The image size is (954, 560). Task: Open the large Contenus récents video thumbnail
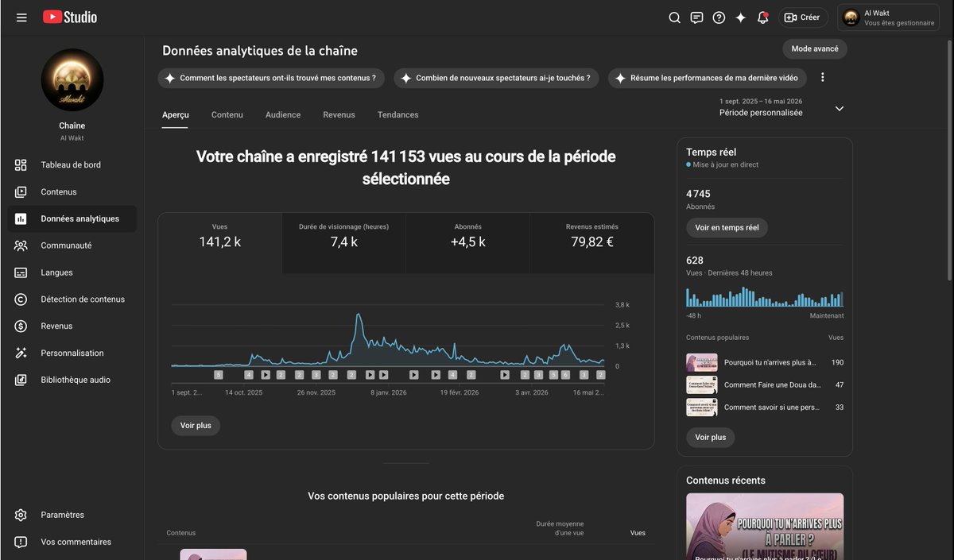pyautogui.click(x=765, y=527)
